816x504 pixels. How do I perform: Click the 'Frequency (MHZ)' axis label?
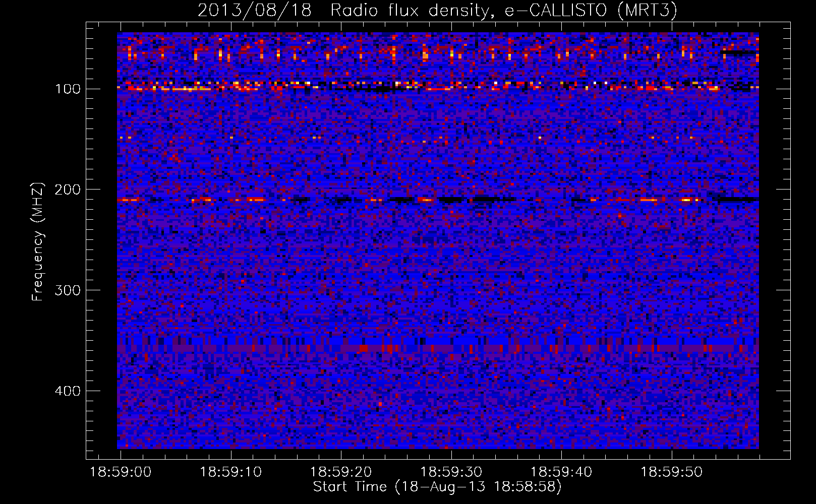(x=38, y=241)
